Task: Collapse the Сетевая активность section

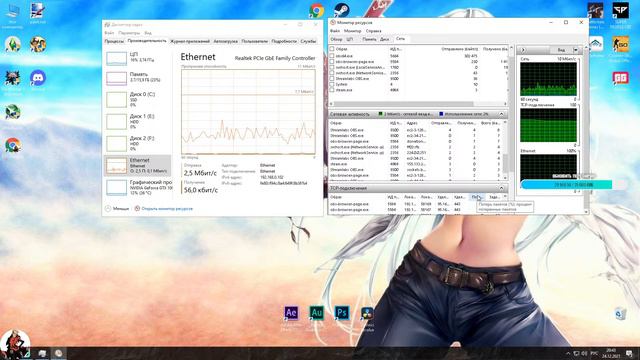Action: (502, 114)
